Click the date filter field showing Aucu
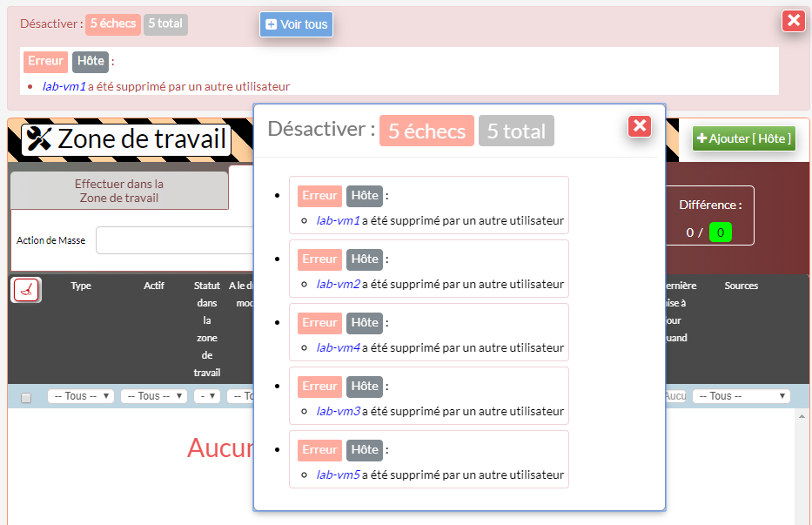This screenshot has height=525, width=812. tap(675, 396)
